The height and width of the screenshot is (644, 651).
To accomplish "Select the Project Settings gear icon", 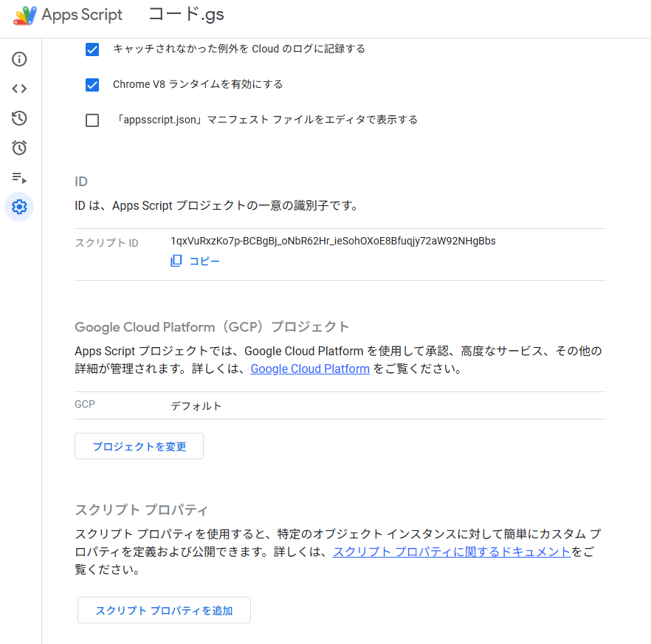I will click(x=19, y=207).
